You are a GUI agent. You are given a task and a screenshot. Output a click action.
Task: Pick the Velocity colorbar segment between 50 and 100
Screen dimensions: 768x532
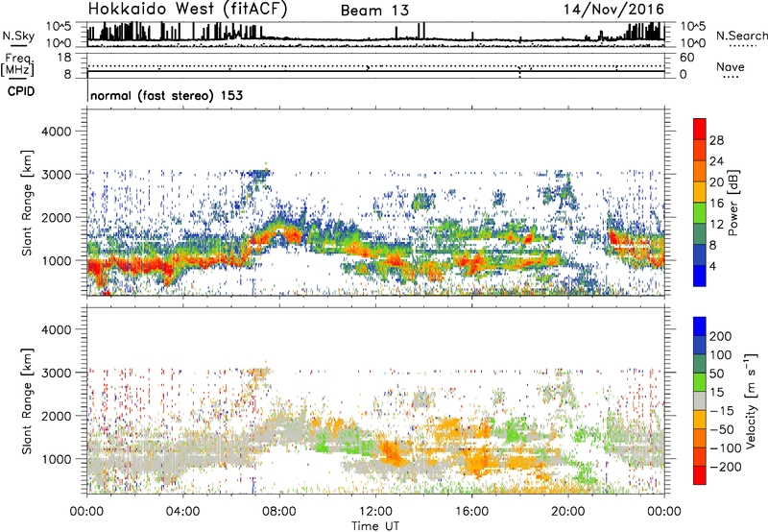coord(700,364)
